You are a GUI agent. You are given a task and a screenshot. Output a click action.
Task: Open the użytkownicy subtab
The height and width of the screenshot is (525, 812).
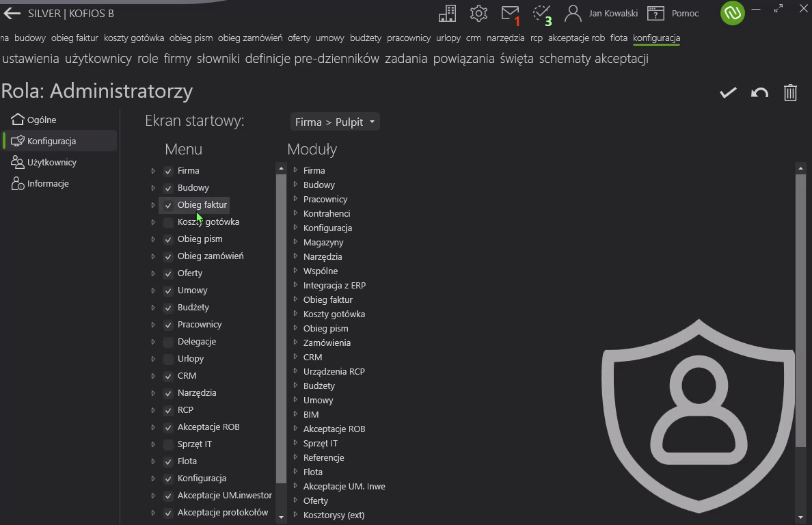click(x=98, y=59)
